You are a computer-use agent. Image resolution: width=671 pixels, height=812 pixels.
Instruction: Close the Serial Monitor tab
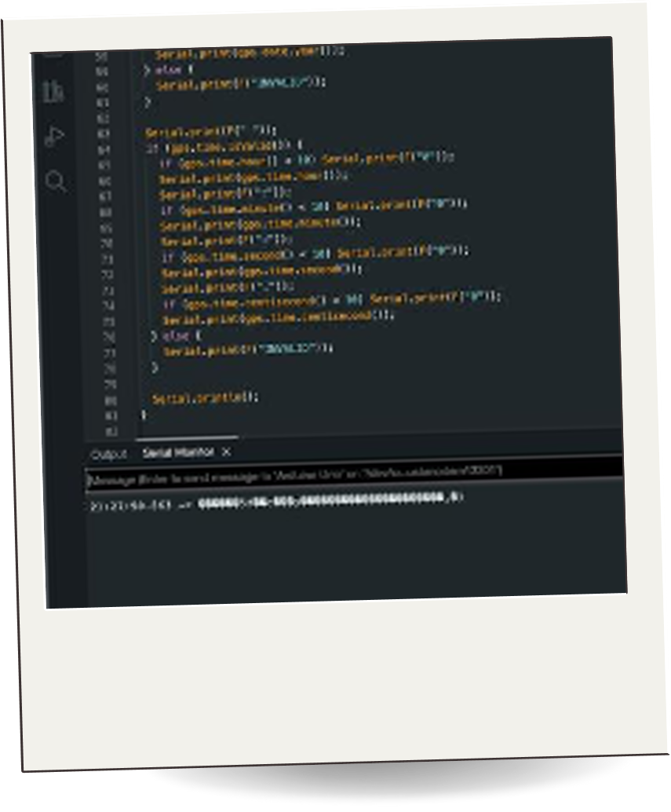226,452
